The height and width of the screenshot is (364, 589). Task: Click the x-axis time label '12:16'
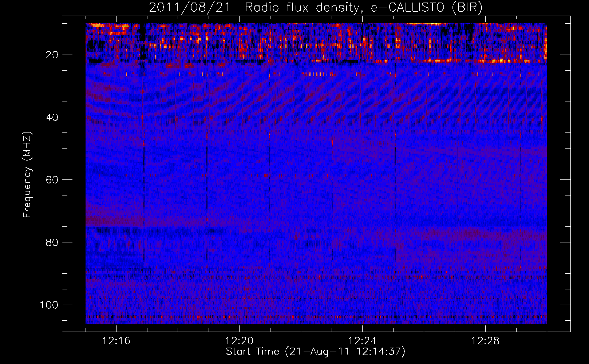click(116, 341)
